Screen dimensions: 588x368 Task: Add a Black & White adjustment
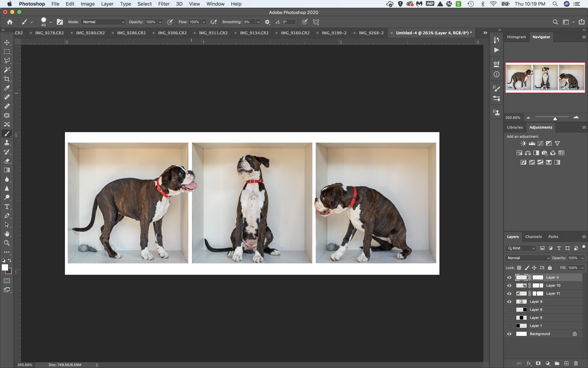tap(536, 153)
